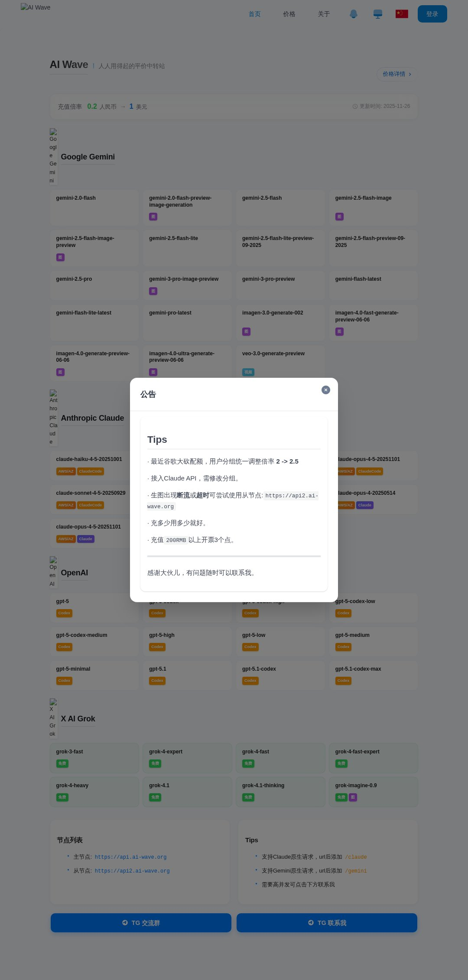
Task: Select the gpt-5.1 model card
Action: pyautogui.click(x=187, y=675)
